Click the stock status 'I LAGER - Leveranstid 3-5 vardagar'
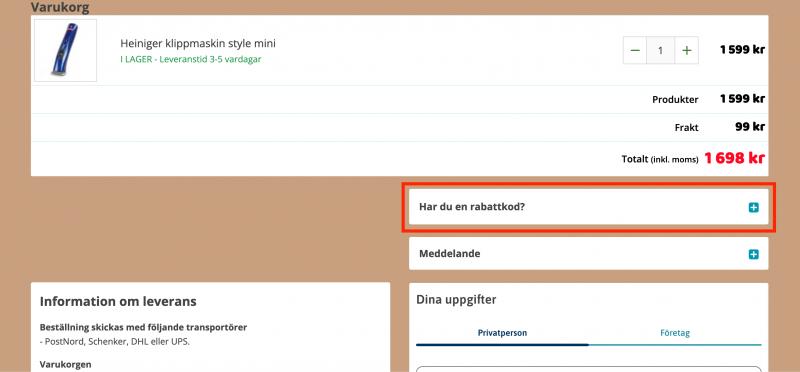The width and height of the screenshot is (800, 372). (x=191, y=59)
